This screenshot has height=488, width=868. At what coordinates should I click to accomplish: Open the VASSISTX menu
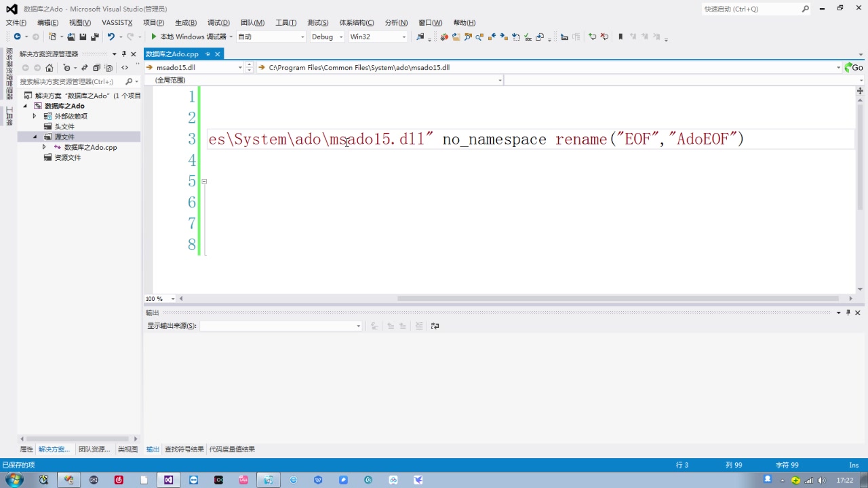point(117,22)
